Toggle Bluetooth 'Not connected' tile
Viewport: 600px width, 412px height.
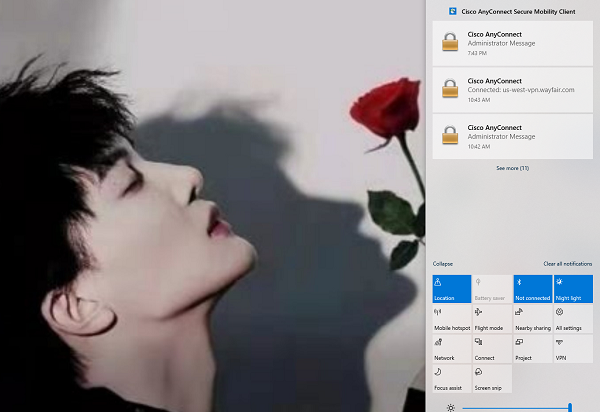pyautogui.click(x=533, y=289)
